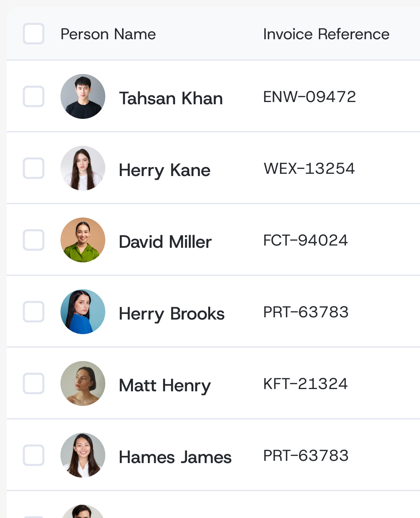The image size is (420, 518).
Task: Sort by the Person Name column header
Action: click(x=108, y=34)
